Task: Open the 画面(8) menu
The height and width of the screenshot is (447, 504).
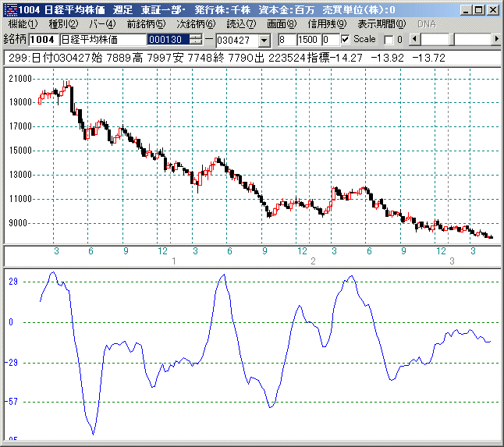Action: [x=282, y=24]
